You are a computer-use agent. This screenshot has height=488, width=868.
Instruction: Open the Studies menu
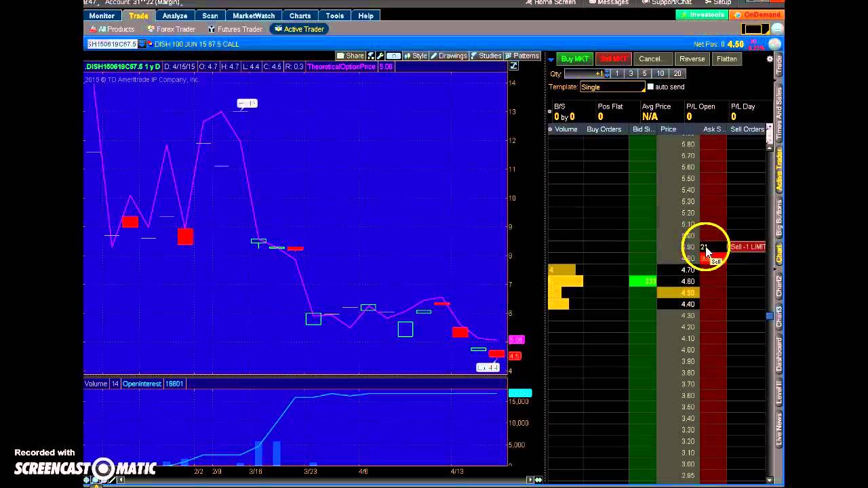(x=486, y=56)
